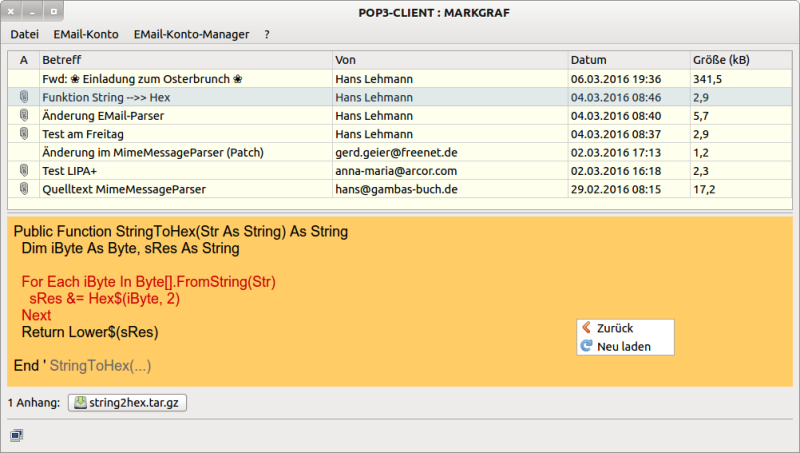
Task: Click paperclip icon beside 'Test am Freitag'
Action: [24, 134]
